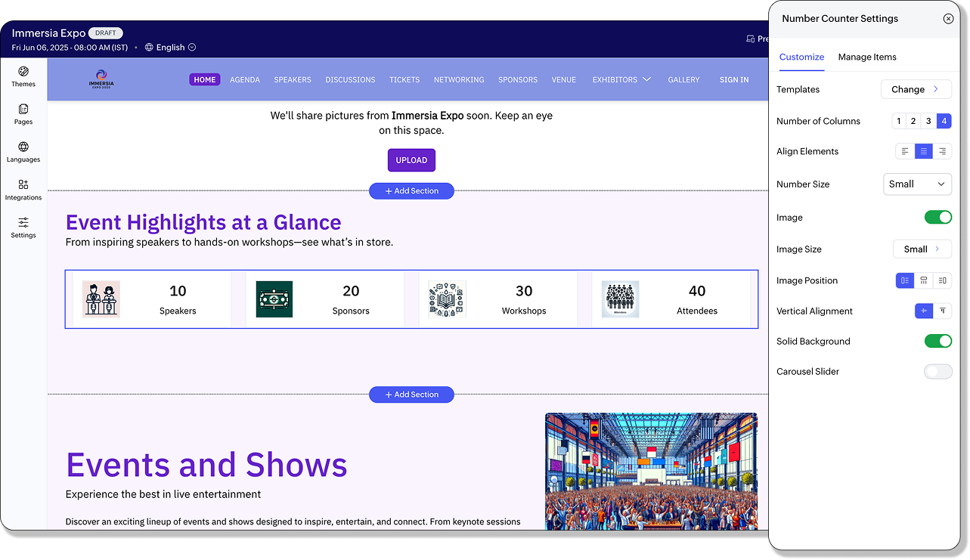Open Languages in the left sidebar
This screenshot has height=560, width=970.
[x=23, y=152]
